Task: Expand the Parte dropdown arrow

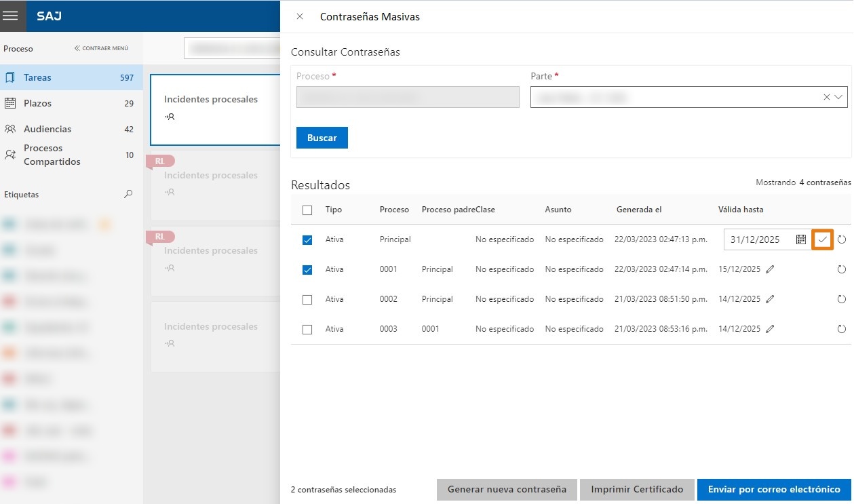Action: tap(840, 97)
